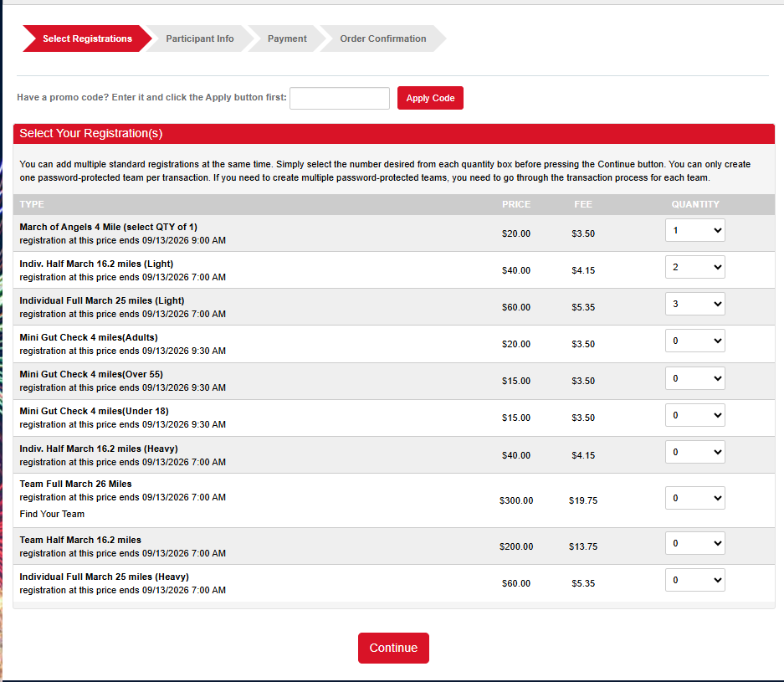Expand quantity selector for Individual Full March (Light)
This screenshot has width=784, height=682.
click(x=694, y=304)
